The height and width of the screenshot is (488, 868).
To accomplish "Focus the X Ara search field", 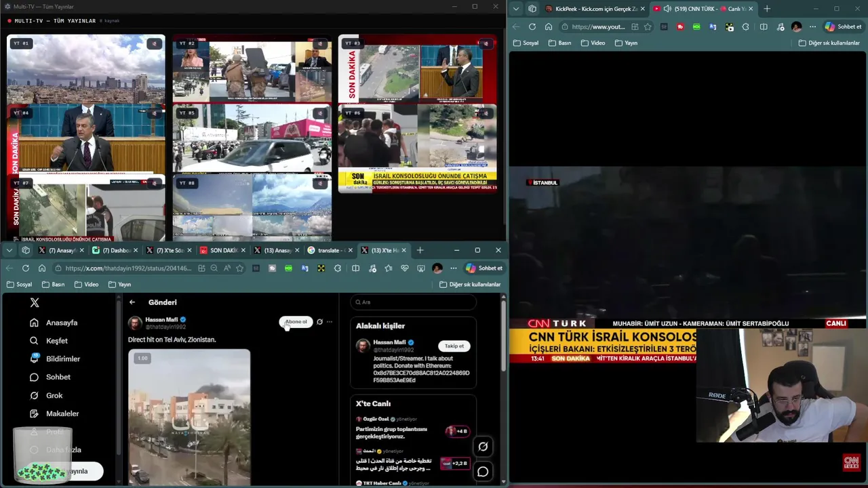I will 413,302.
